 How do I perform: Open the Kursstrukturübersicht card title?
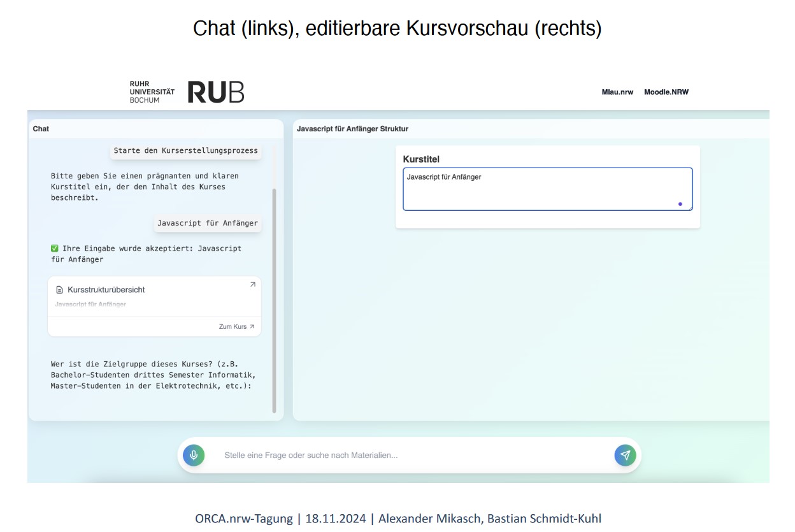(106, 290)
